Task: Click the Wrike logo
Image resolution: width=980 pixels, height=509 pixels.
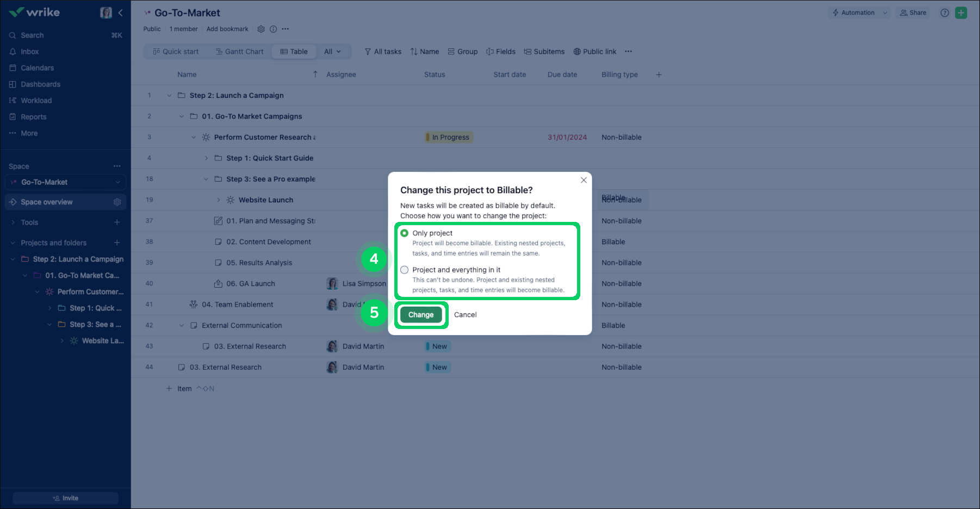Action: click(x=34, y=13)
